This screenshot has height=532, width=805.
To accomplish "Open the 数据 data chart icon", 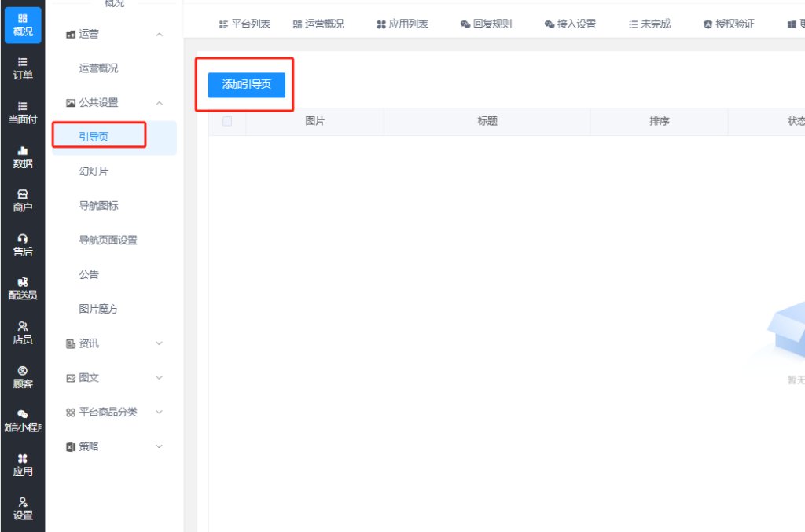I will tap(23, 157).
